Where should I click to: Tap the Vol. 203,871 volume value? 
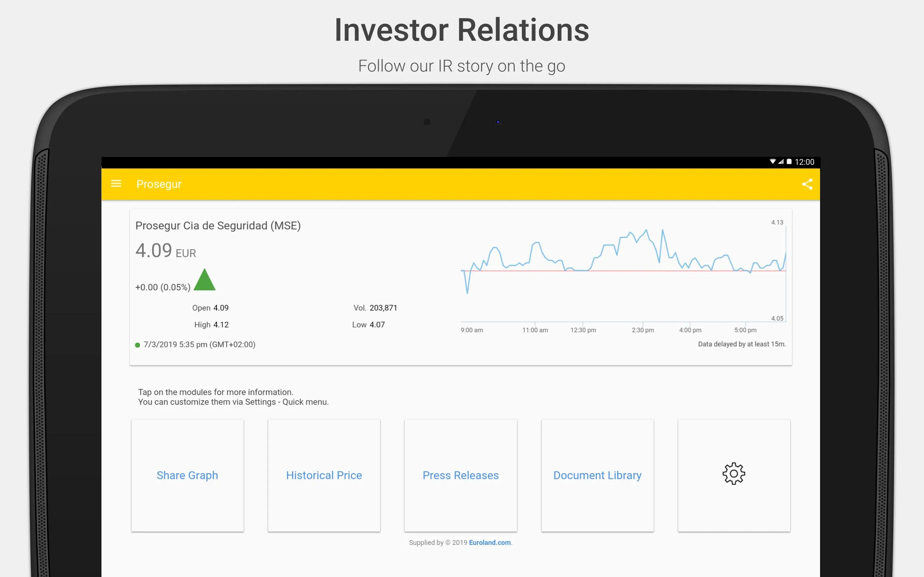pos(375,308)
